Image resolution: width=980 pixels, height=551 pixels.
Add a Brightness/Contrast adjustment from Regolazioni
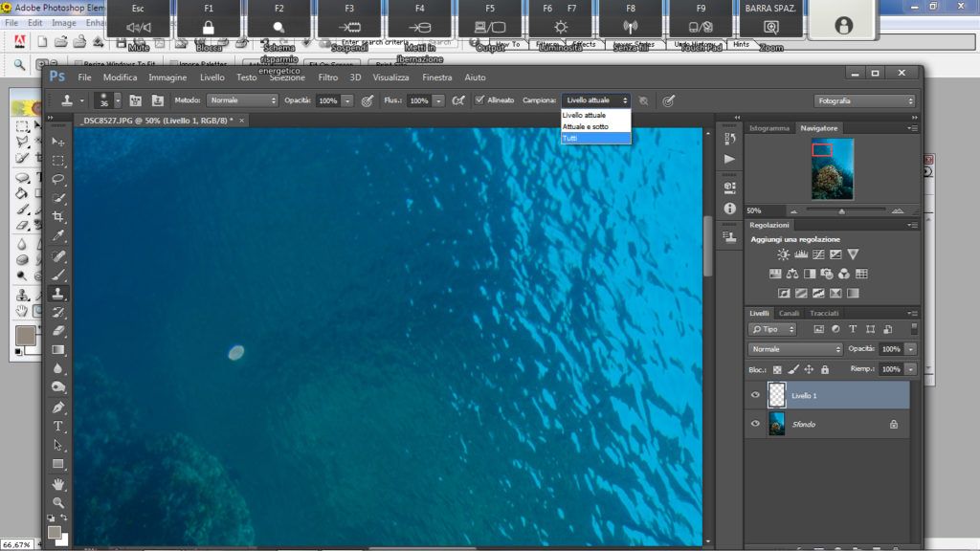[784, 254]
